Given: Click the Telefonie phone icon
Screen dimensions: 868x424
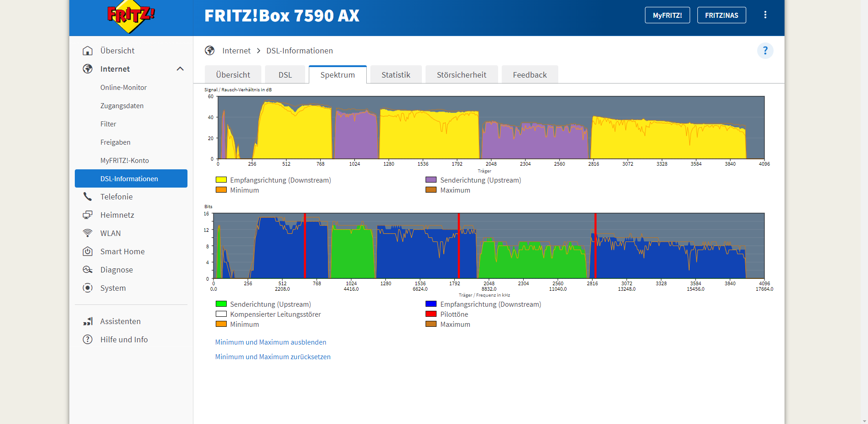Looking at the screenshot, I should coord(88,197).
